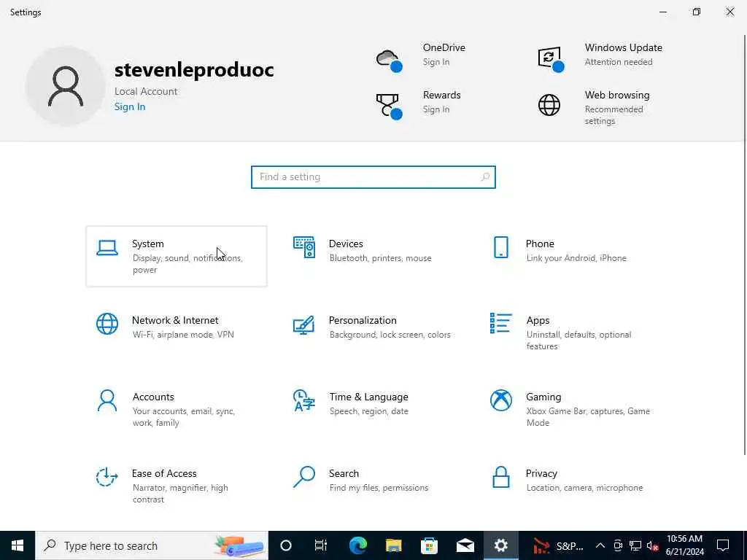Open the Phone settings icon
Viewport: 747px width, 560px height.
[x=500, y=247]
